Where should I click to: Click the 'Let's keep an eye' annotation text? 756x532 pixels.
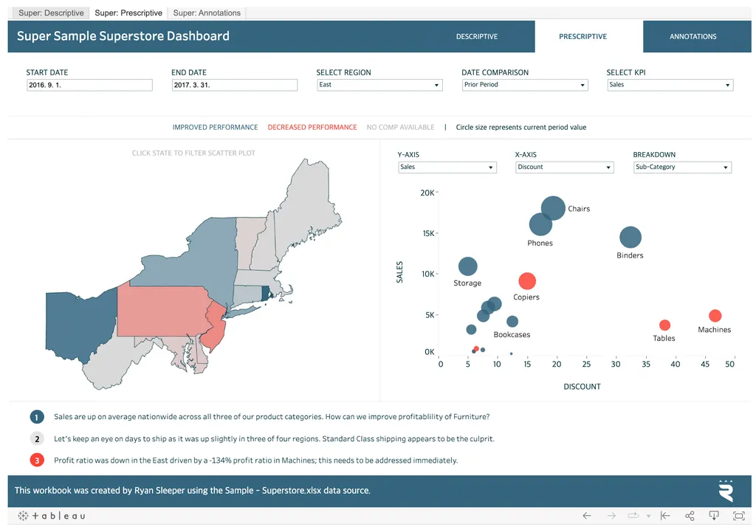point(275,439)
